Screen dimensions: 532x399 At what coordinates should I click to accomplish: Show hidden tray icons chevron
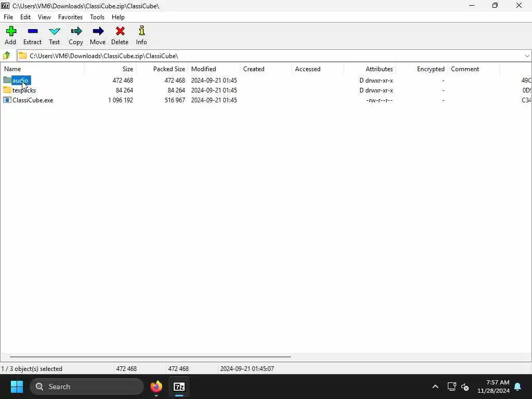435,387
